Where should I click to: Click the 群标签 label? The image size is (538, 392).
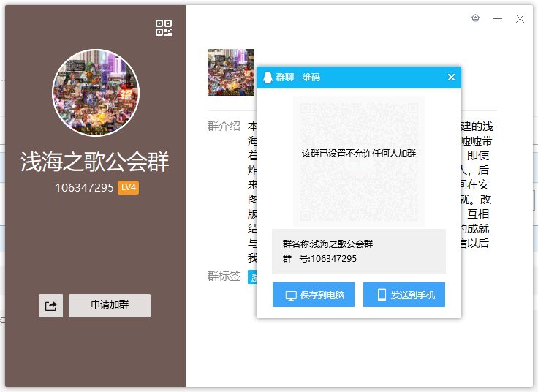tap(224, 276)
